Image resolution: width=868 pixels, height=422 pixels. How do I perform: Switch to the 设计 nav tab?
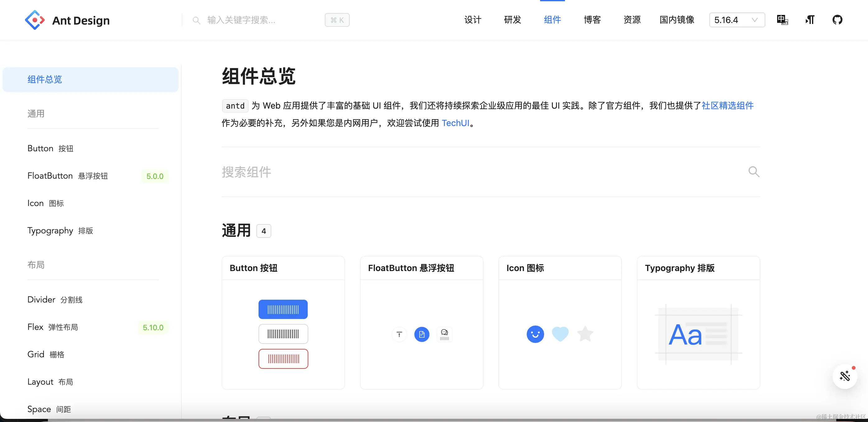(x=472, y=20)
